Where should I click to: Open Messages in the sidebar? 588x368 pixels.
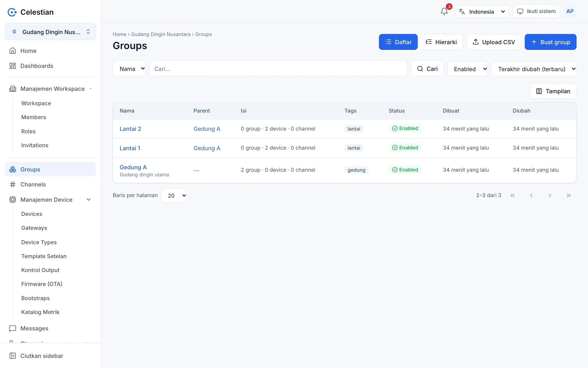pyautogui.click(x=50, y=328)
